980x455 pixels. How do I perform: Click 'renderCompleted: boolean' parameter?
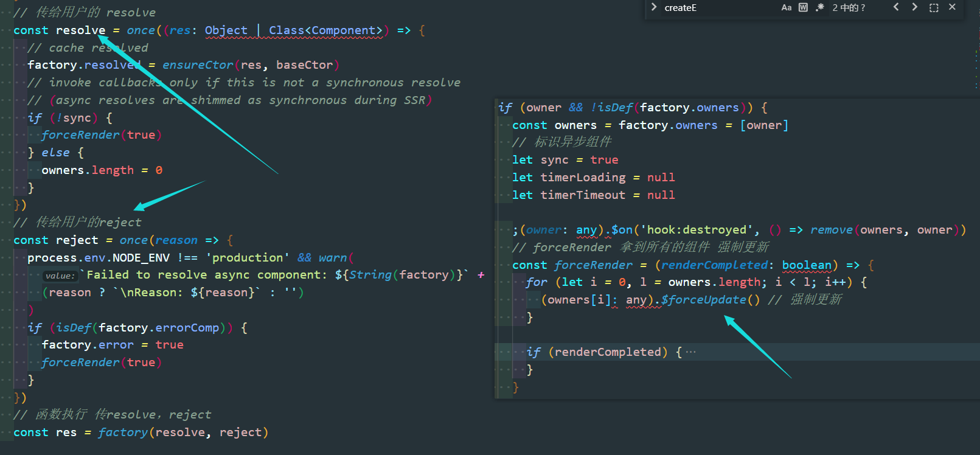[746, 265]
